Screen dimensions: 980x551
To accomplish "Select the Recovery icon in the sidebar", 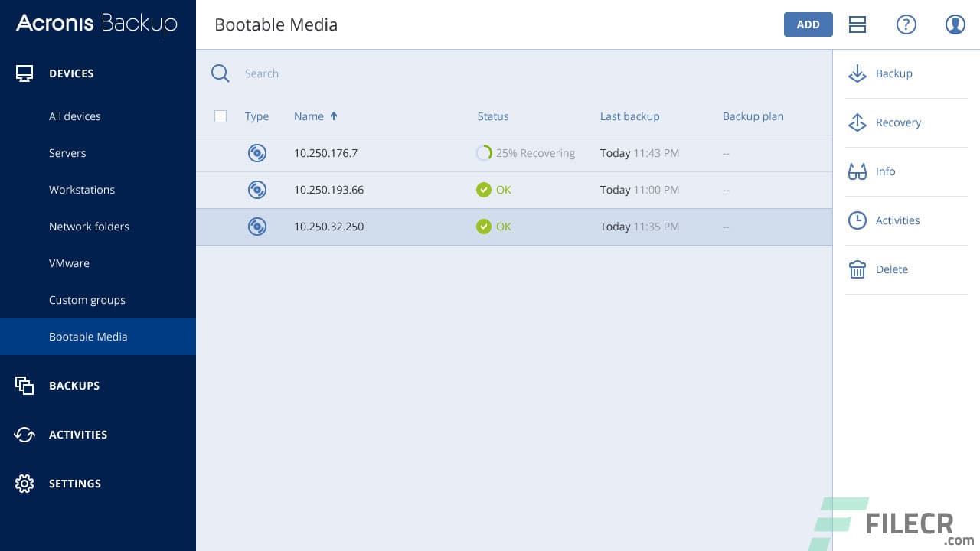I will click(857, 122).
